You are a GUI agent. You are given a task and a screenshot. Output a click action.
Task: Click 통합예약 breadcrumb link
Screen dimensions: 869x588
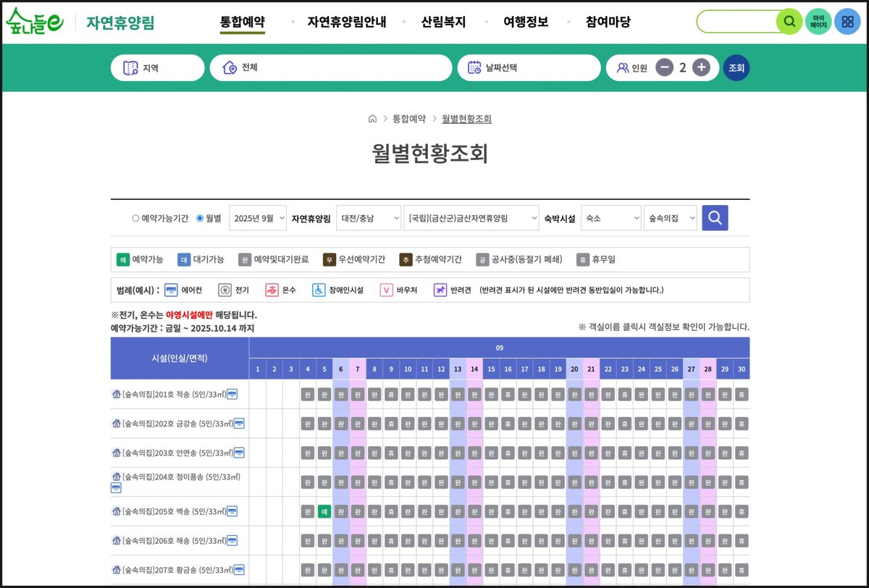click(409, 119)
